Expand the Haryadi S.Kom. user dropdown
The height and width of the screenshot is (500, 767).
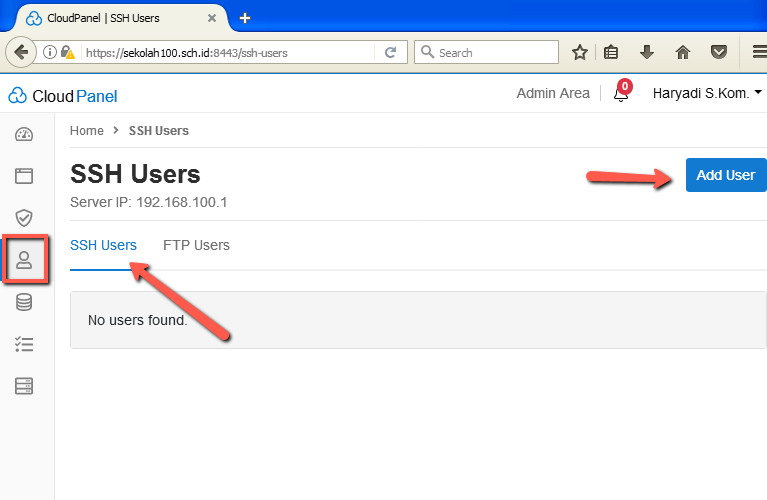point(706,93)
